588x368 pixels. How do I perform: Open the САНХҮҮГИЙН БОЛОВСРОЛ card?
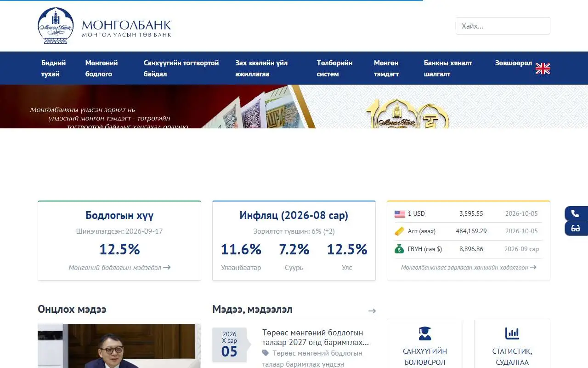pyautogui.click(x=425, y=344)
